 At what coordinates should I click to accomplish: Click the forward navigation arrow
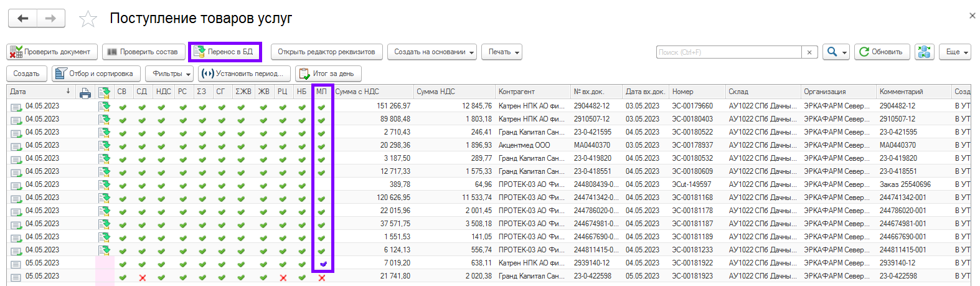click(51, 19)
